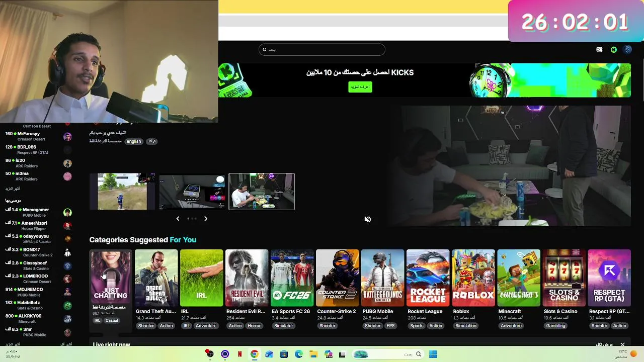Viewport: 644px width, 362px height.
Task: Open AmeerMzori recommended channel
Action: [x=38, y=225]
